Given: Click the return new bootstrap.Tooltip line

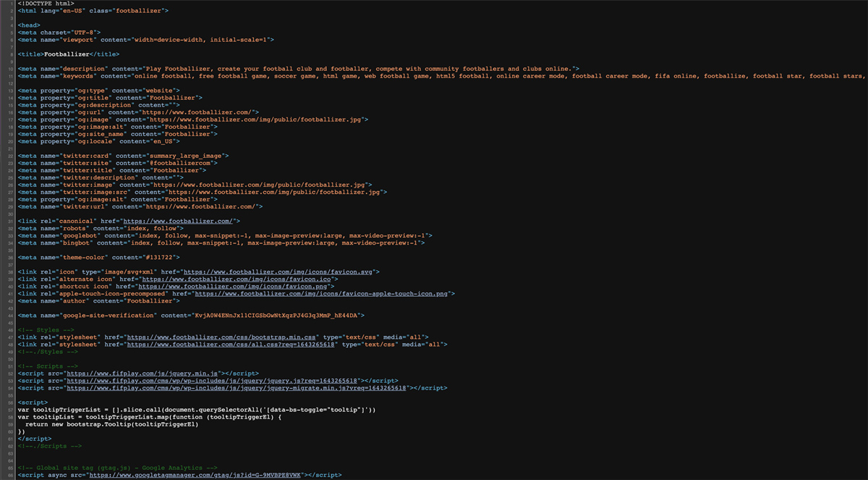Looking at the screenshot, I should pyautogui.click(x=111, y=424).
